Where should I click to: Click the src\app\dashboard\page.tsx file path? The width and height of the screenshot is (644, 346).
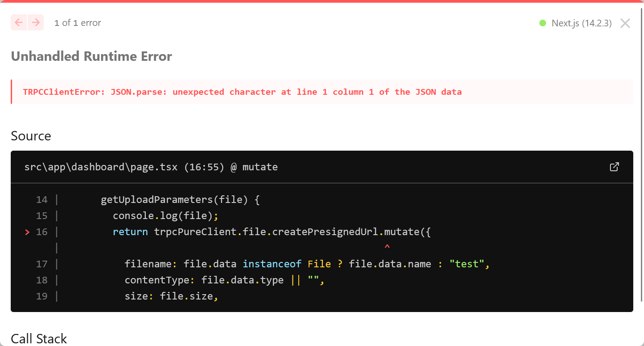coord(101,167)
